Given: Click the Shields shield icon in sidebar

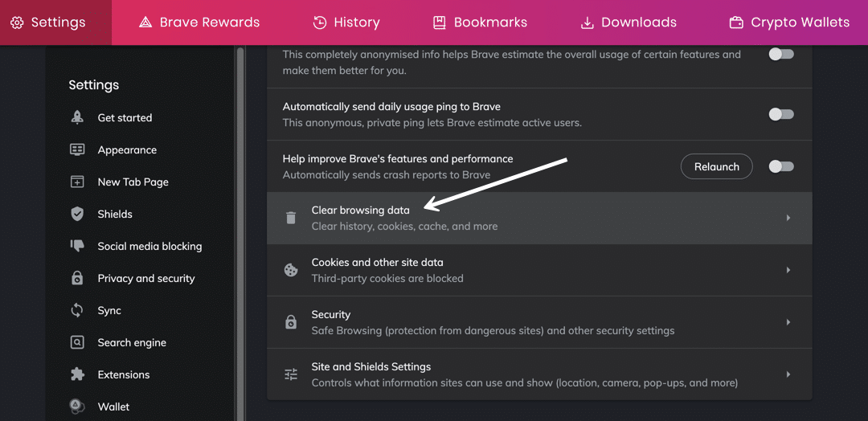Looking at the screenshot, I should 77,214.
